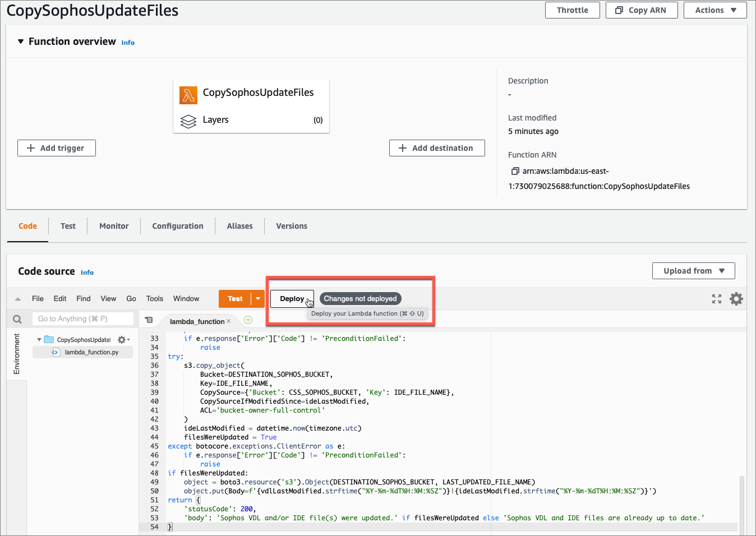Select the lambda_function editor tab
756x536 pixels.
point(197,321)
